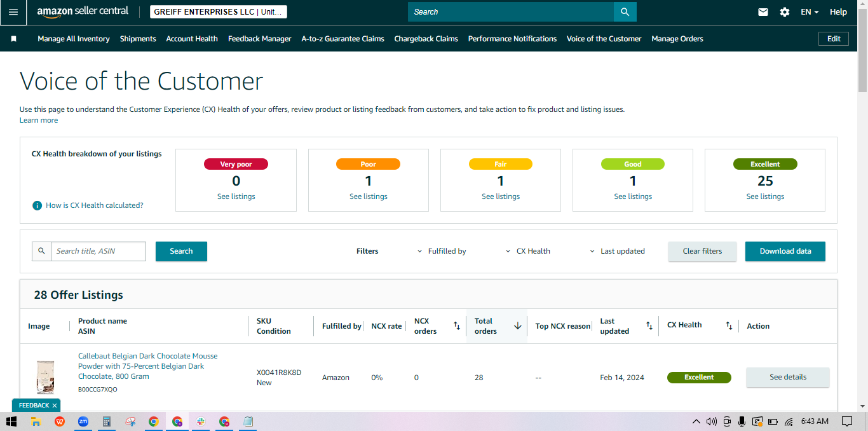
Task: Click the volume speaker tray icon
Action: coord(711,421)
